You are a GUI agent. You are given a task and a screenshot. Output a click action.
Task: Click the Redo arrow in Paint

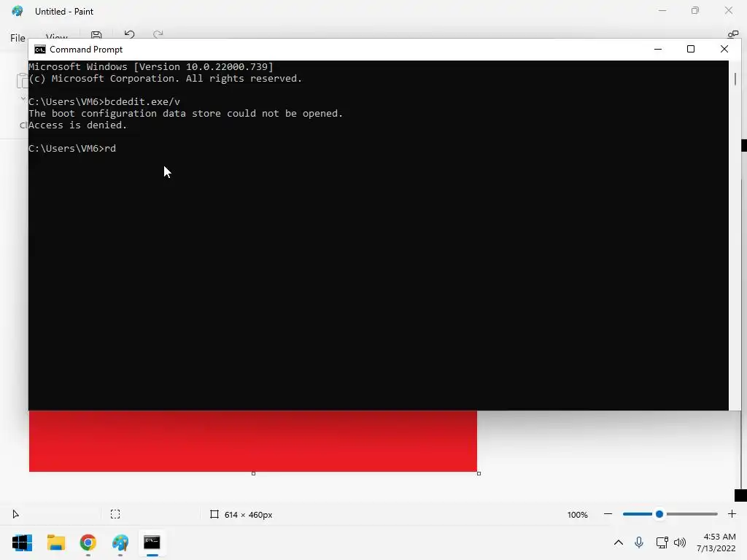pyautogui.click(x=158, y=34)
